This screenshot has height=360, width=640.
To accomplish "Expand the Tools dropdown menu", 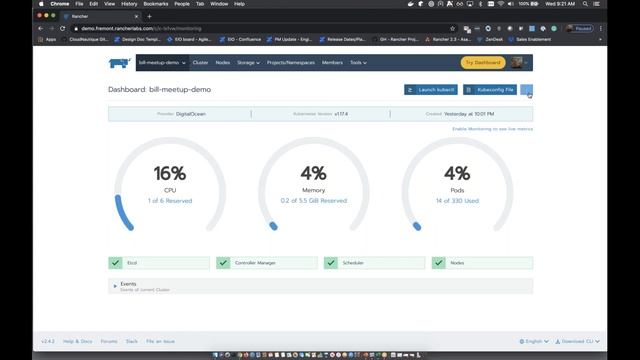I will coord(358,63).
